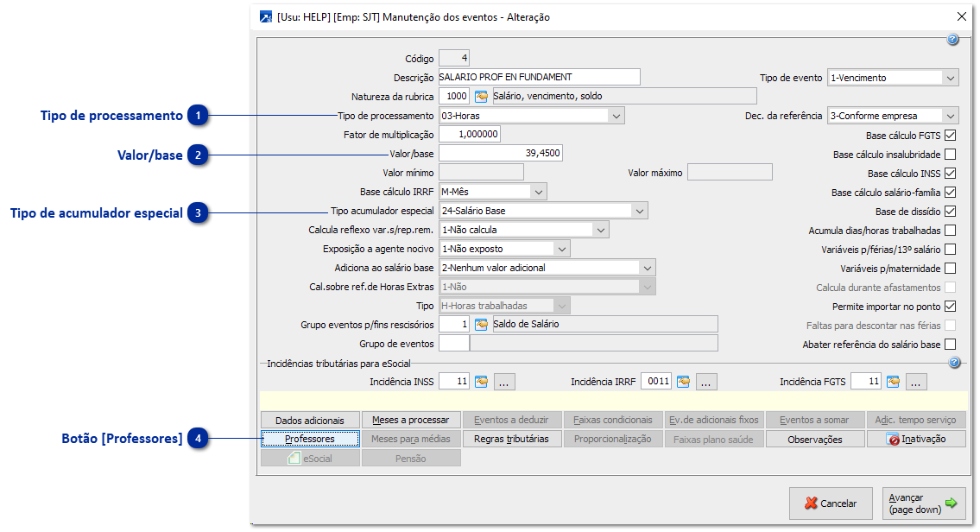Open the Regras tributárias tab button
The height and width of the screenshot is (532, 980).
(511, 439)
